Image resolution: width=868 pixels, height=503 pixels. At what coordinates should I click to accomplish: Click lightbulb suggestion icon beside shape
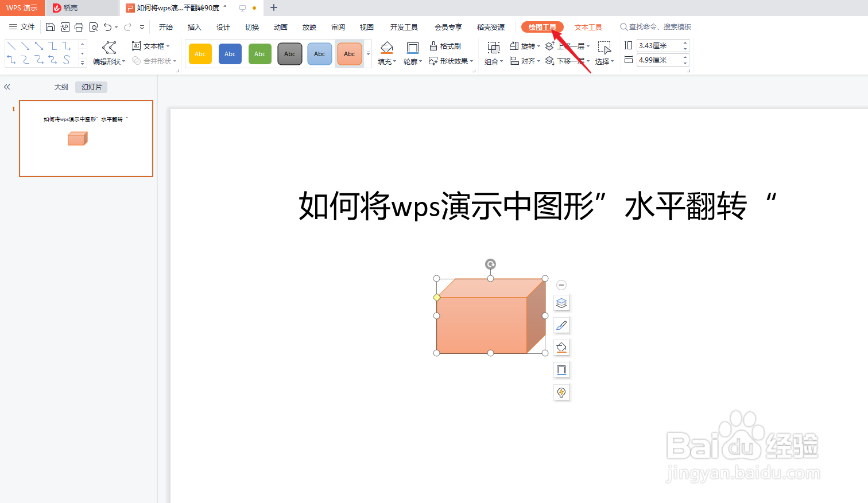561,392
